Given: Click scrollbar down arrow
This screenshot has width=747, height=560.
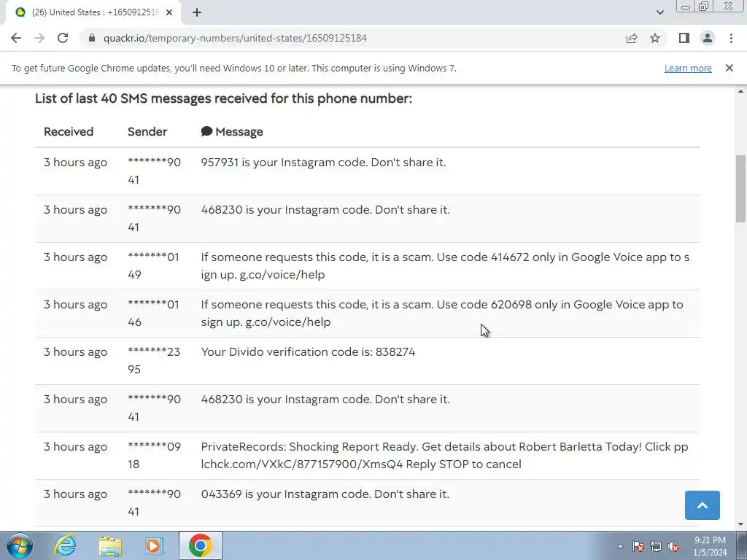Looking at the screenshot, I should pyautogui.click(x=740, y=524).
